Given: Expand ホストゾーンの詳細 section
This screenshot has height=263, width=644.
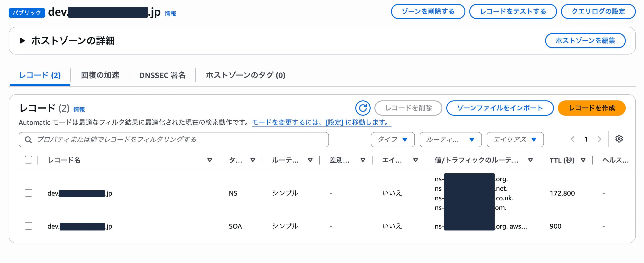Looking at the screenshot, I should click(22, 40).
